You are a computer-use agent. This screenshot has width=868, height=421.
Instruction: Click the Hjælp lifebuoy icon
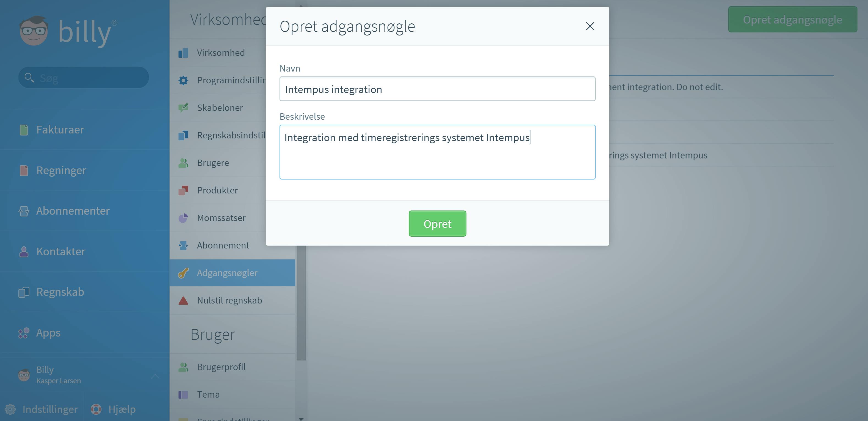(x=96, y=409)
